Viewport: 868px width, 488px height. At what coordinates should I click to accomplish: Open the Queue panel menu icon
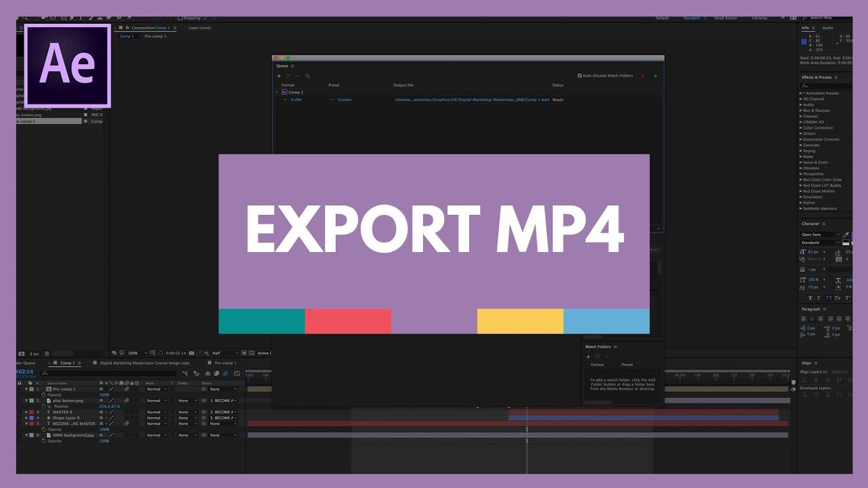click(293, 66)
